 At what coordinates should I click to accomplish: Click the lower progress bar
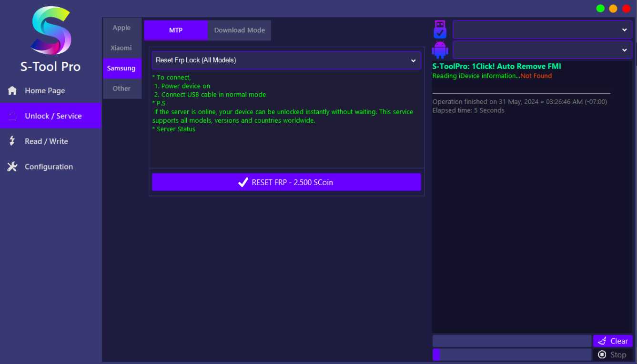[512, 354]
